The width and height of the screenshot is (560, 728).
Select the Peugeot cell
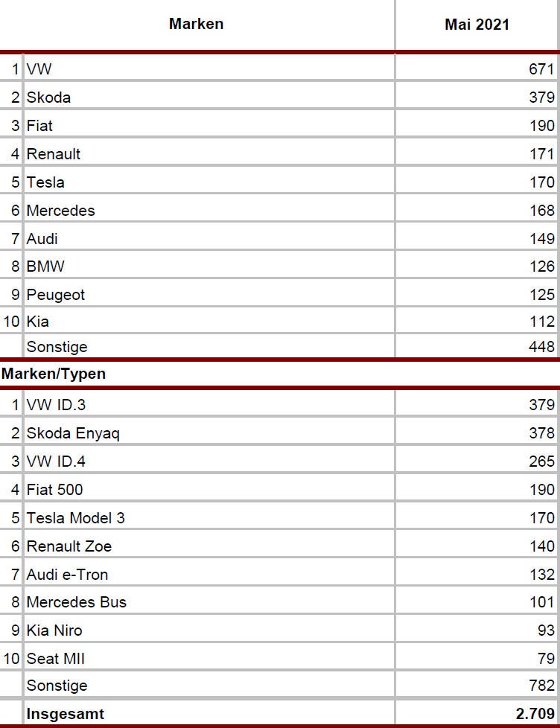(209, 294)
